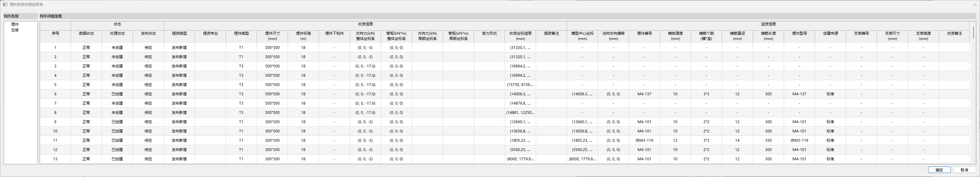
Task: Click the 创建来源 column header
Action: pos(830,33)
